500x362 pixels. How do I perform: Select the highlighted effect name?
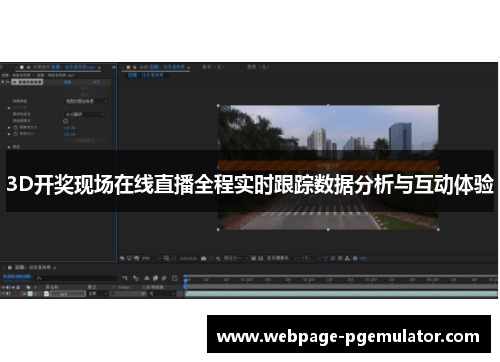[x=27, y=82]
